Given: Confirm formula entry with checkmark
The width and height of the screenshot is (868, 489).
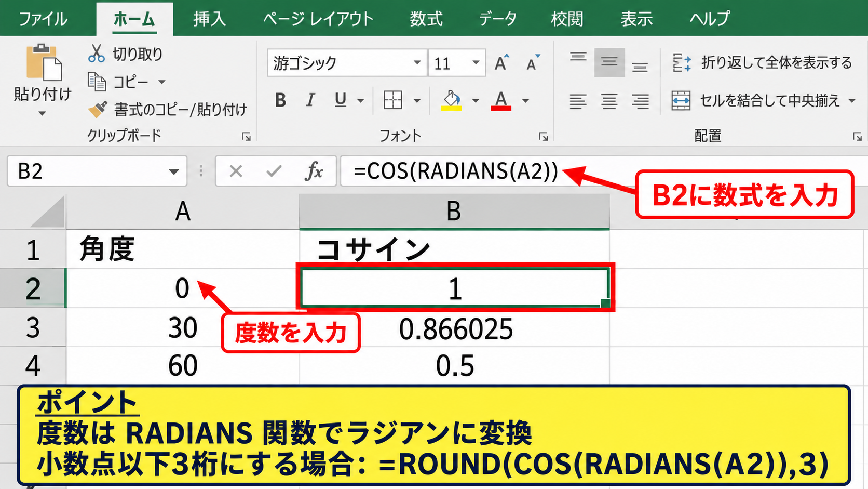Looking at the screenshot, I should (x=274, y=171).
